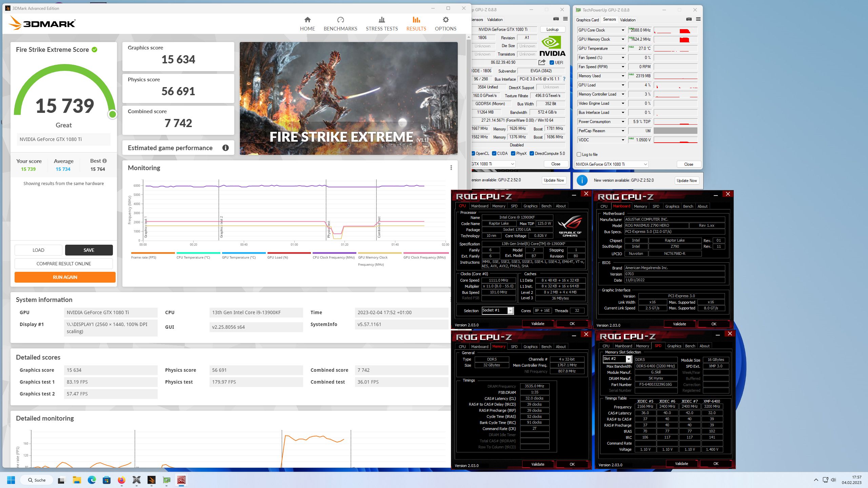
Task: Click CPU Clock Frequency purple legend swatch
Action: click(x=334, y=253)
